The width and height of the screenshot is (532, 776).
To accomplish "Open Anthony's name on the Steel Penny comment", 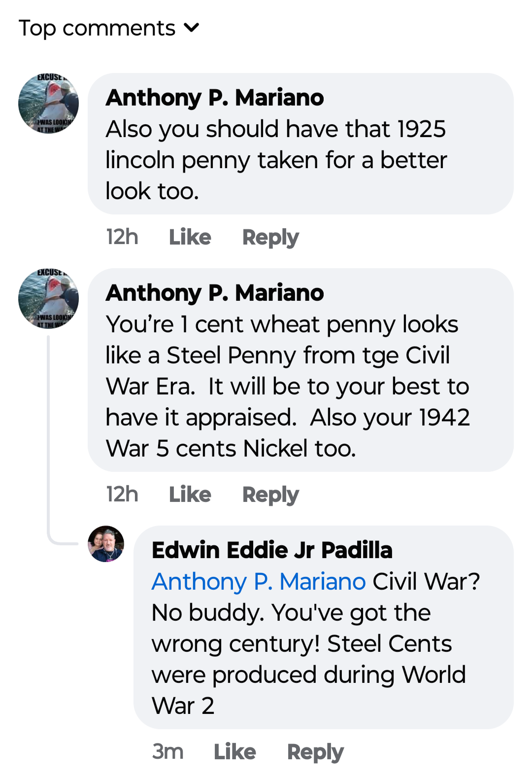I will pyautogui.click(x=215, y=293).
